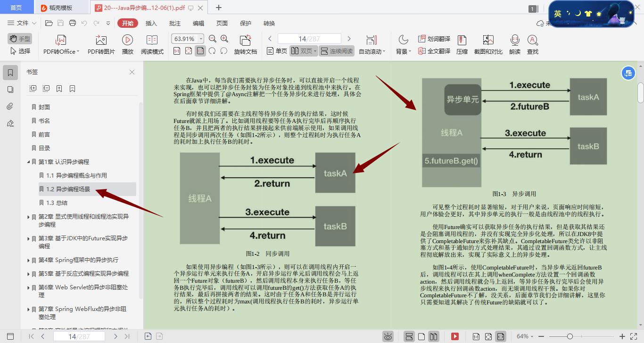Switch to 单页 single page view

tap(277, 51)
